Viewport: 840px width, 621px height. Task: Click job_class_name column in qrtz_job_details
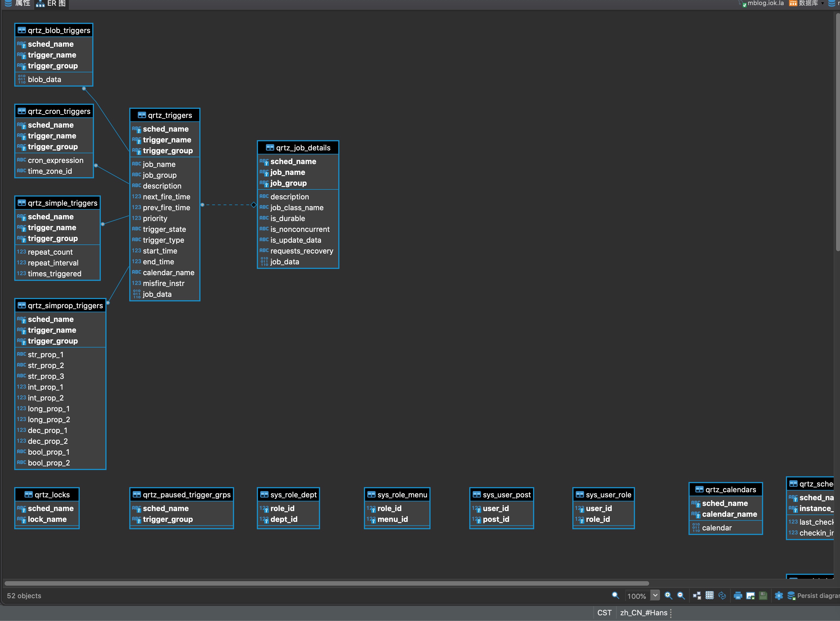point(298,207)
